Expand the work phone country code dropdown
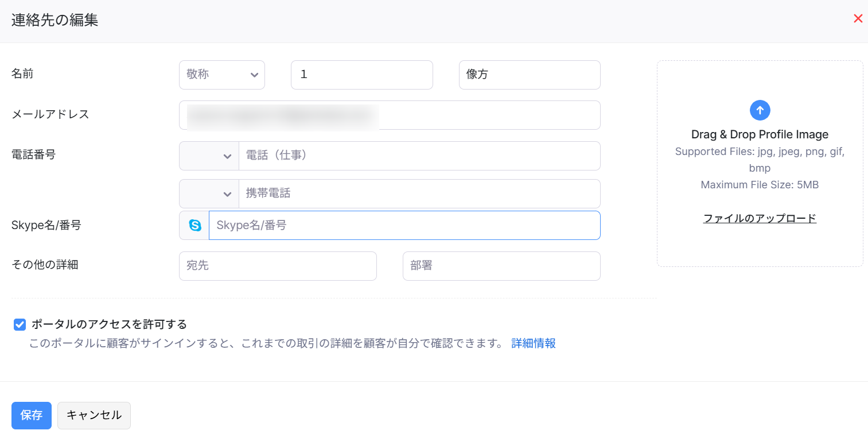This screenshot has height=438, width=868. [x=209, y=156]
